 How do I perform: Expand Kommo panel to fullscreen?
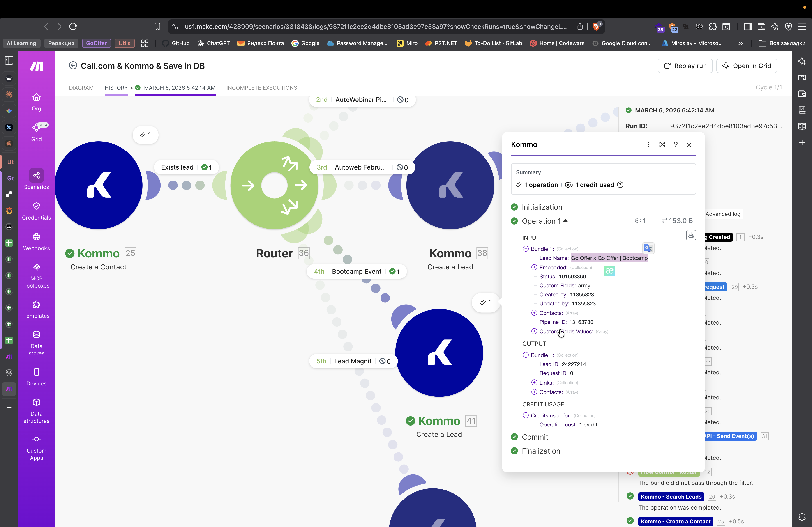point(662,144)
